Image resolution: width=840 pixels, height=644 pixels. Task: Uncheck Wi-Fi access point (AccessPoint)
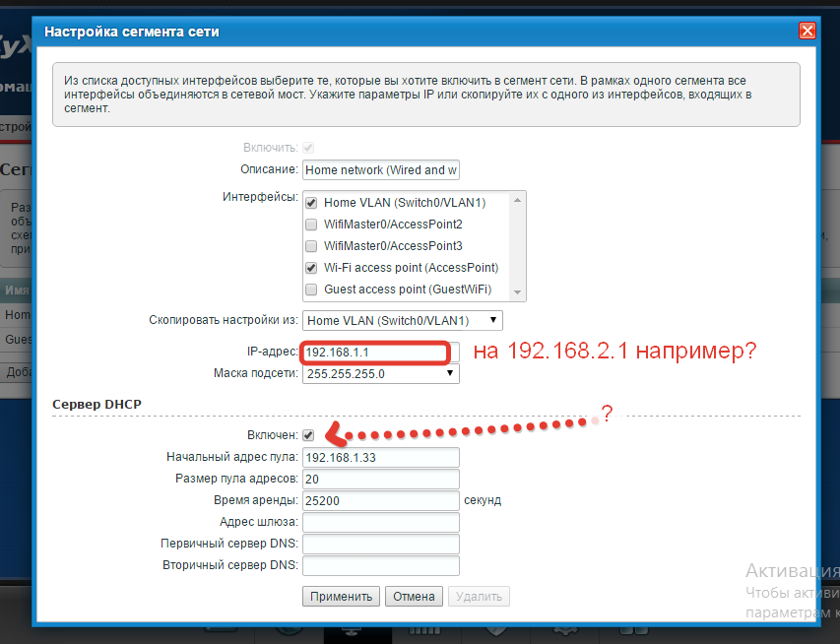311,268
